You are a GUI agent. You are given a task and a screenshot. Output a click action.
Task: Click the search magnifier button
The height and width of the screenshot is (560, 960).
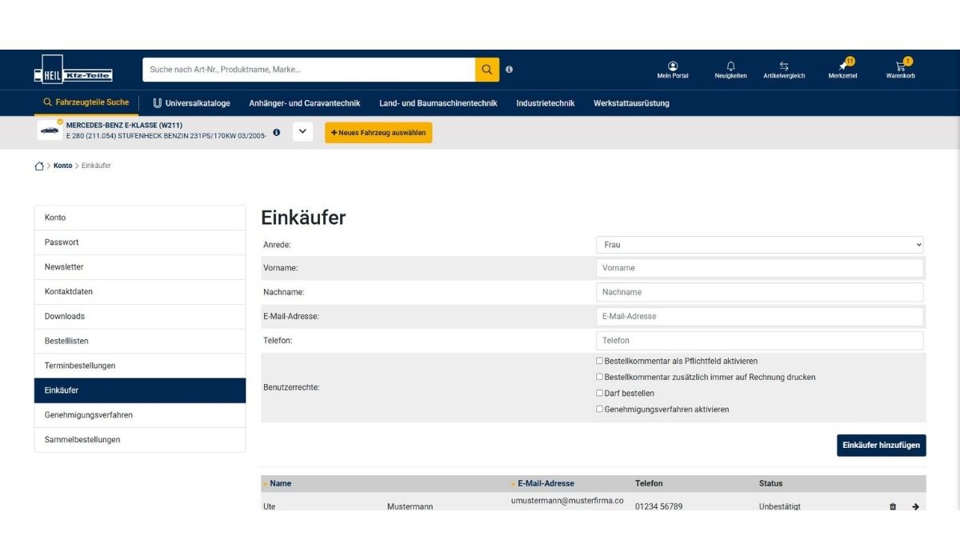click(486, 70)
